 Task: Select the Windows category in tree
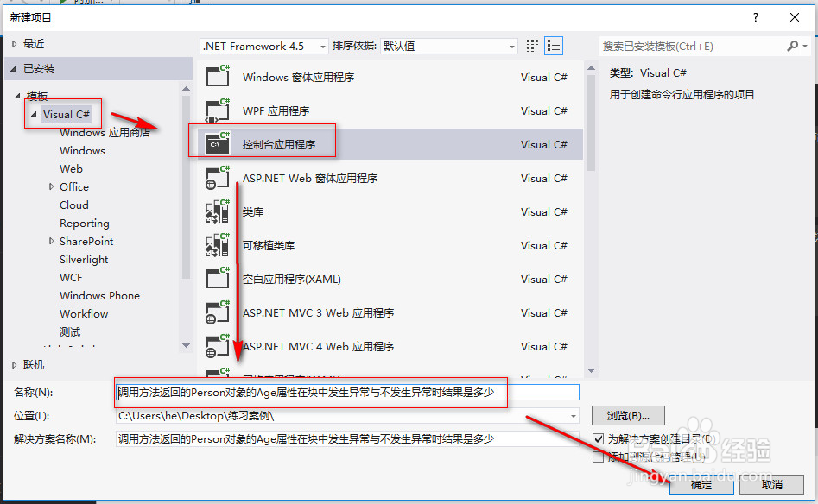pos(82,151)
